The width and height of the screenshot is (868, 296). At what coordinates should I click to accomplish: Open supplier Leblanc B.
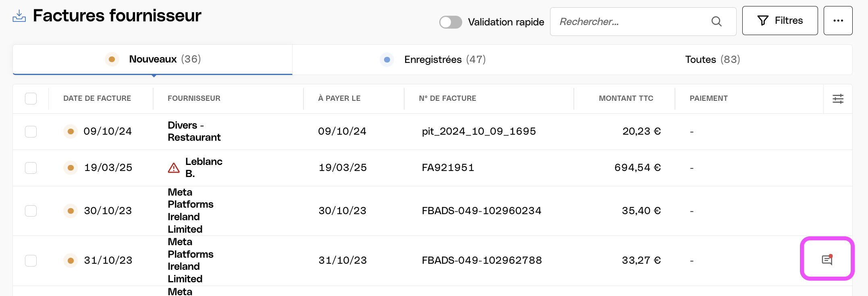[204, 168]
